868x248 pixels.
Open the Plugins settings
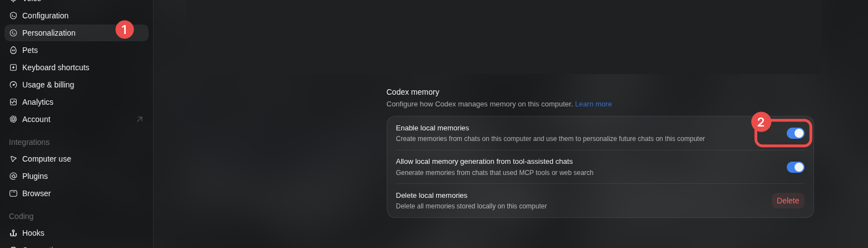click(76, 176)
